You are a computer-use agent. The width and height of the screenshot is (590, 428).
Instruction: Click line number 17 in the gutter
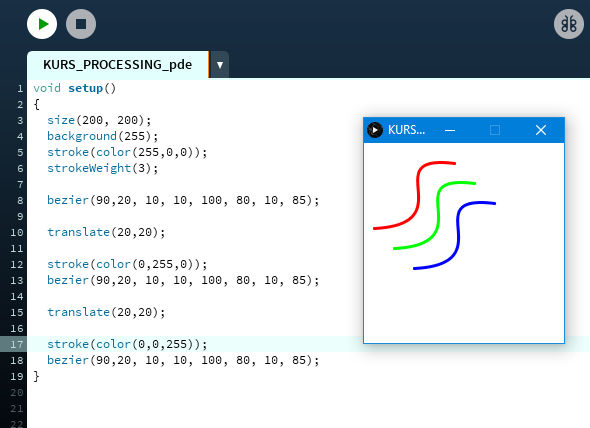tap(17, 344)
